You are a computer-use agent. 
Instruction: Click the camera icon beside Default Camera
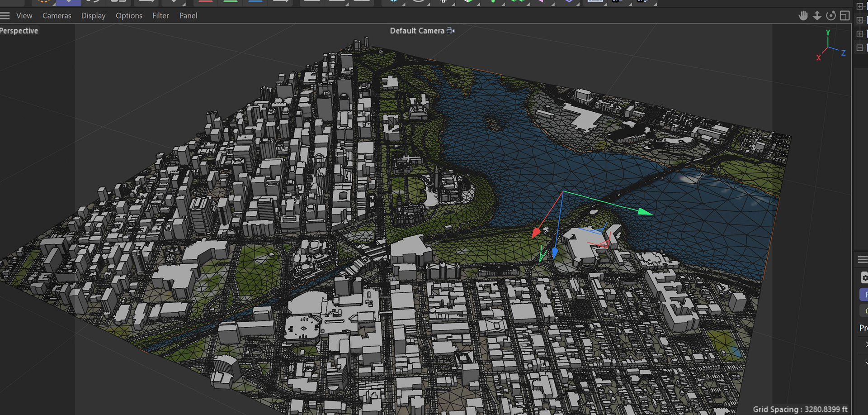[451, 31]
